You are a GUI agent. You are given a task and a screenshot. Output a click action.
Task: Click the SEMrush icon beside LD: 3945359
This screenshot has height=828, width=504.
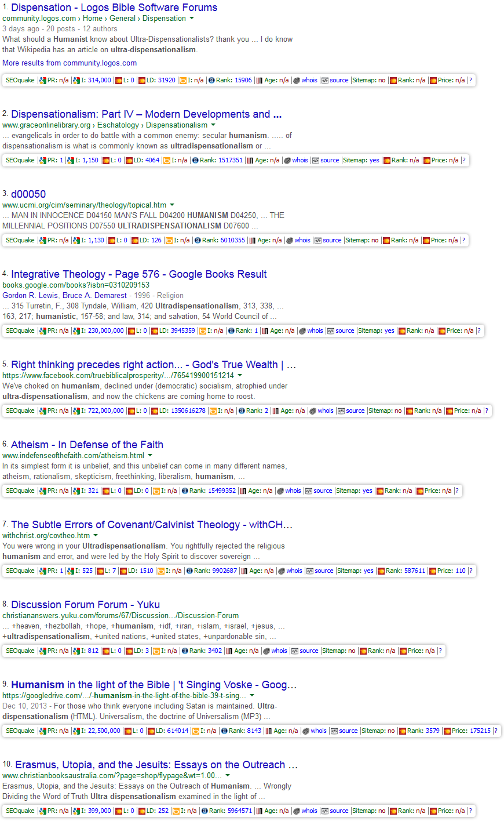[155, 331]
